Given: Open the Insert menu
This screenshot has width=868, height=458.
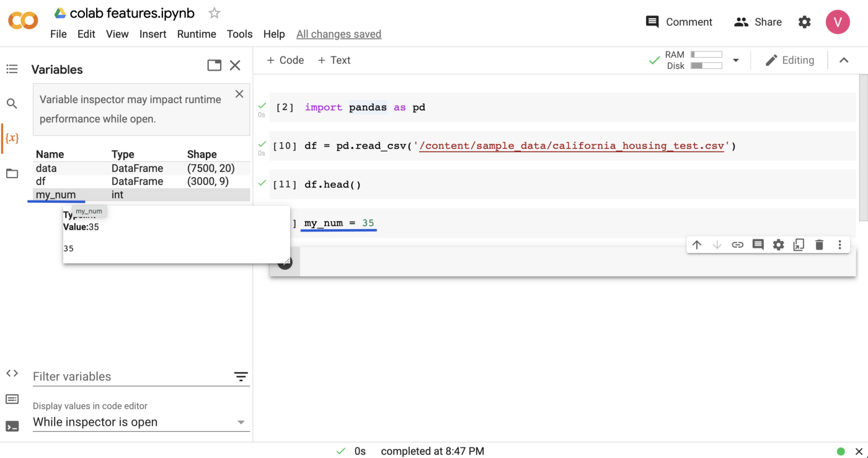Looking at the screenshot, I should click(153, 34).
